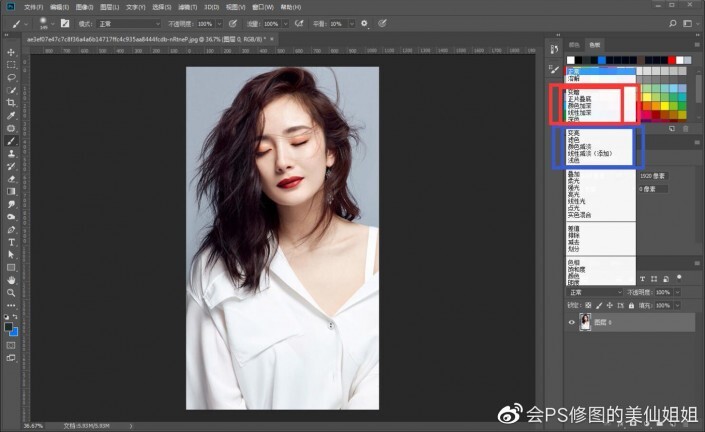Select the Move tool

(11, 52)
